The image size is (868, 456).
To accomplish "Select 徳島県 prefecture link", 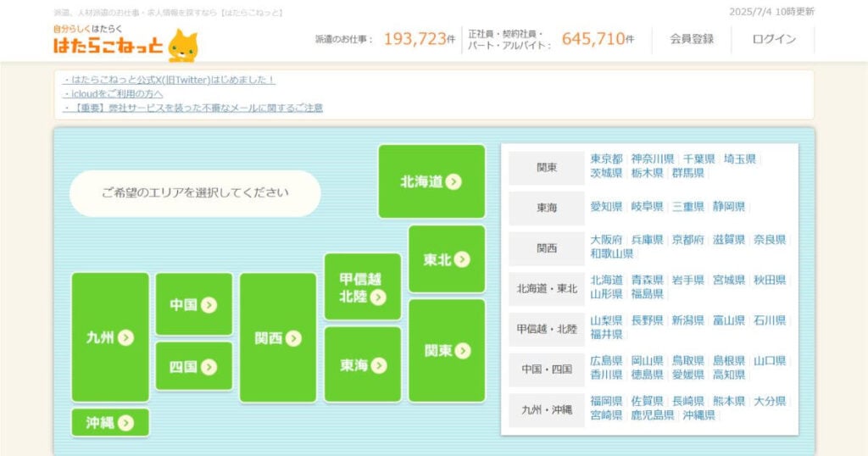I will (x=647, y=375).
